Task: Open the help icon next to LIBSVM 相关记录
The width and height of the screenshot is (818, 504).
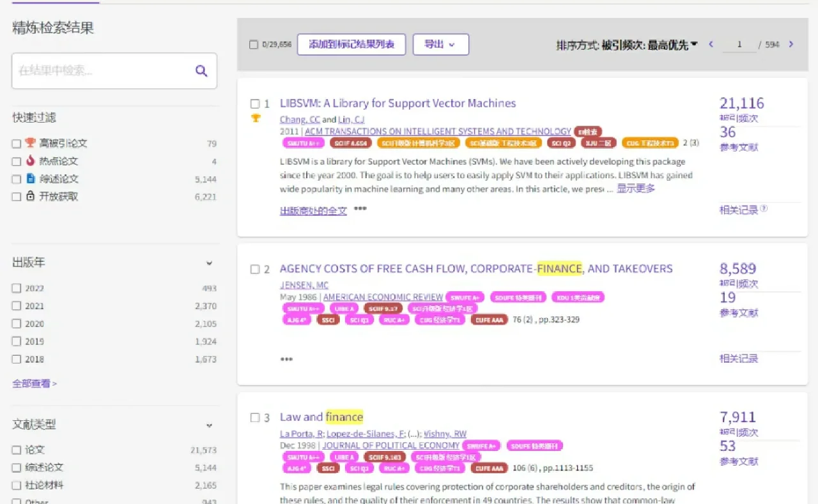Action: (764, 209)
